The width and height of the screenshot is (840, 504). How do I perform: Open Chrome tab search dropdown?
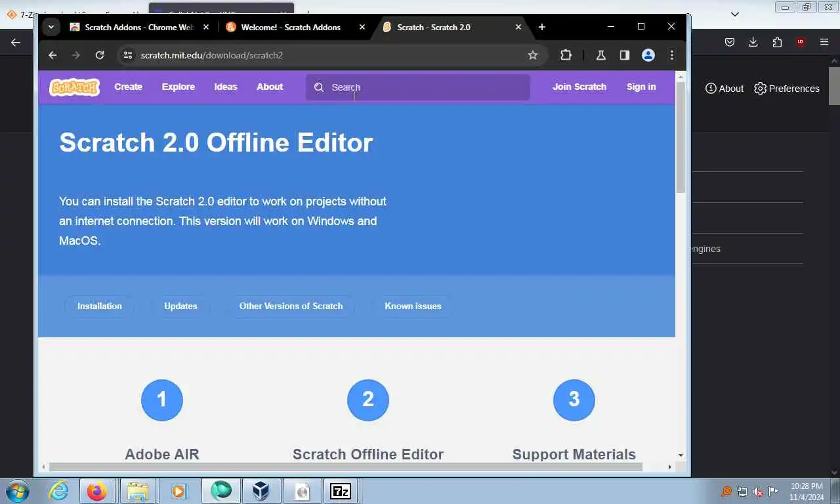pyautogui.click(x=51, y=27)
